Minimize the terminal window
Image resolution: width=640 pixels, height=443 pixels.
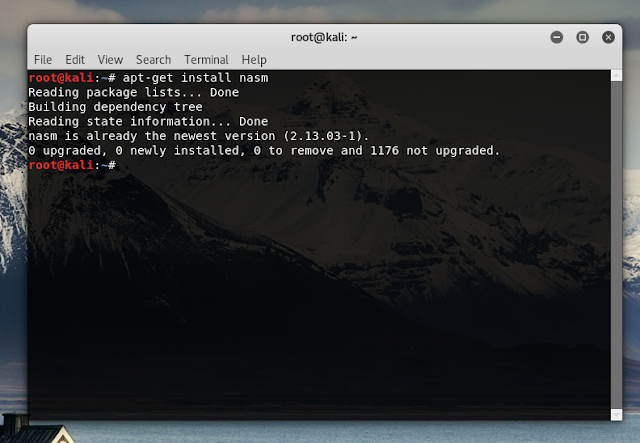pos(557,38)
